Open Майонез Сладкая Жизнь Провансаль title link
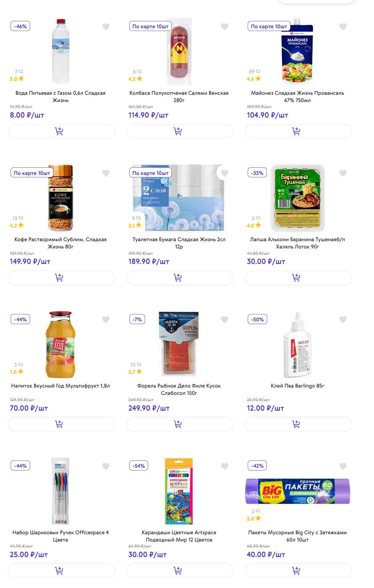This screenshot has width=374, height=588. (x=297, y=97)
